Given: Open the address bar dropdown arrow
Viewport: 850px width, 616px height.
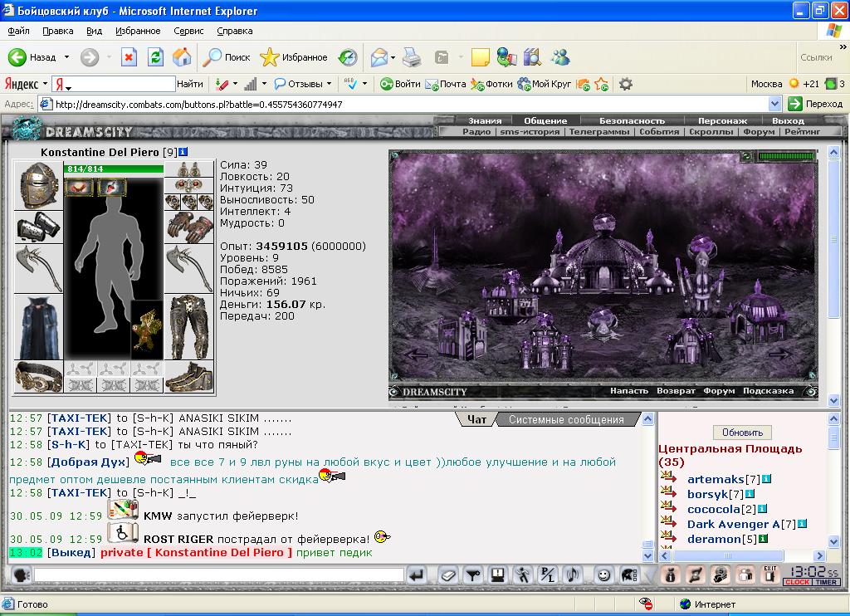Looking at the screenshot, I should (x=774, y=104).
